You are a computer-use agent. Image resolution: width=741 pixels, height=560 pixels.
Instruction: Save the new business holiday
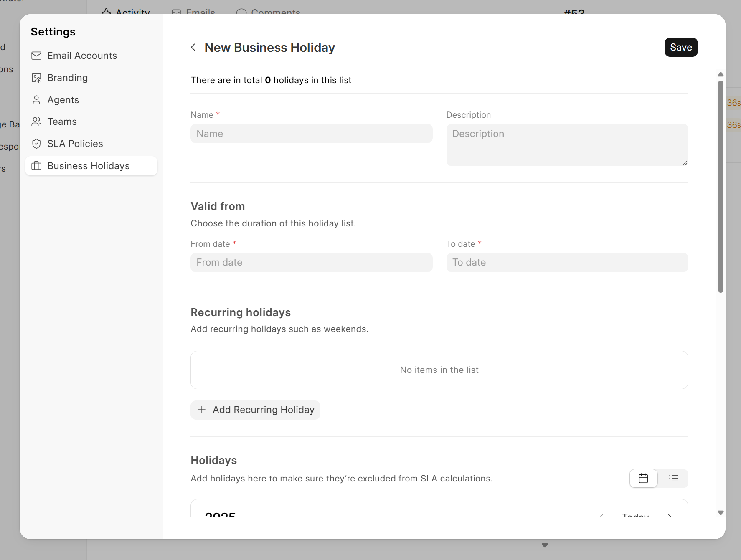(x=680, y=47)
